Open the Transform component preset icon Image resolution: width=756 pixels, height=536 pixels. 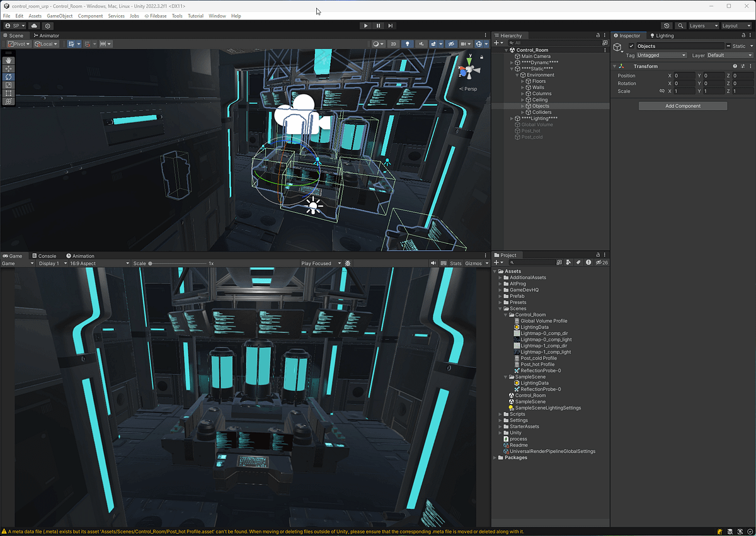tap(742, 66)
